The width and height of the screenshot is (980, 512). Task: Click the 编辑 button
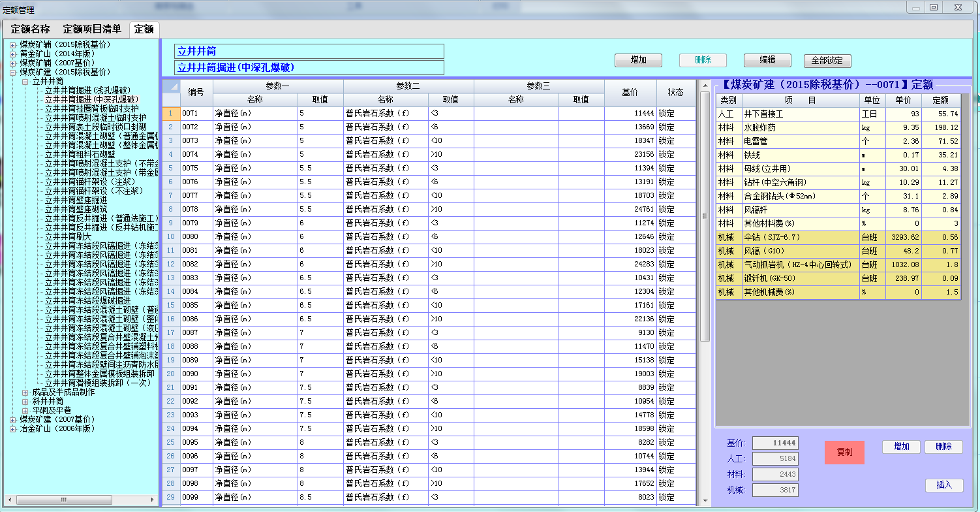[x=767, y=60]
